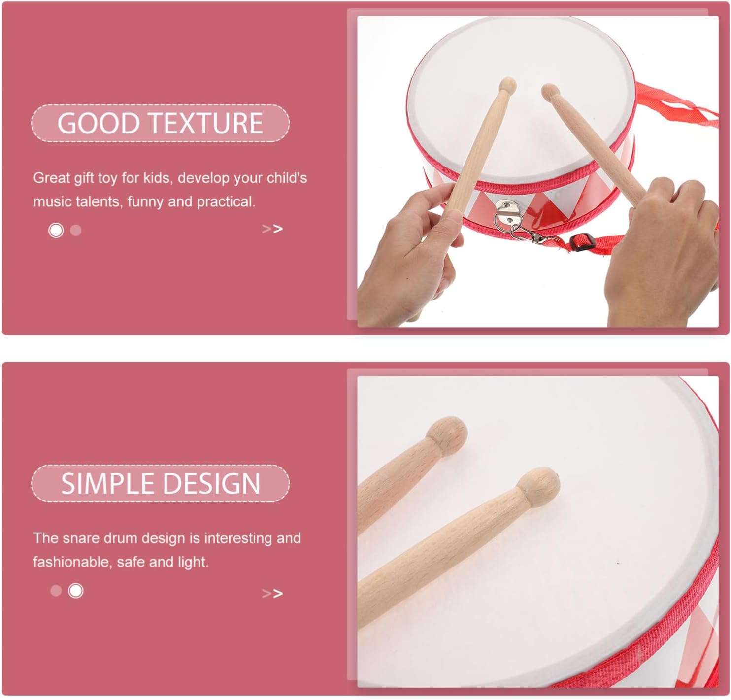
Task: Click the SIMPLE DESIGN heading pill
Action: (x=160, y=483)
